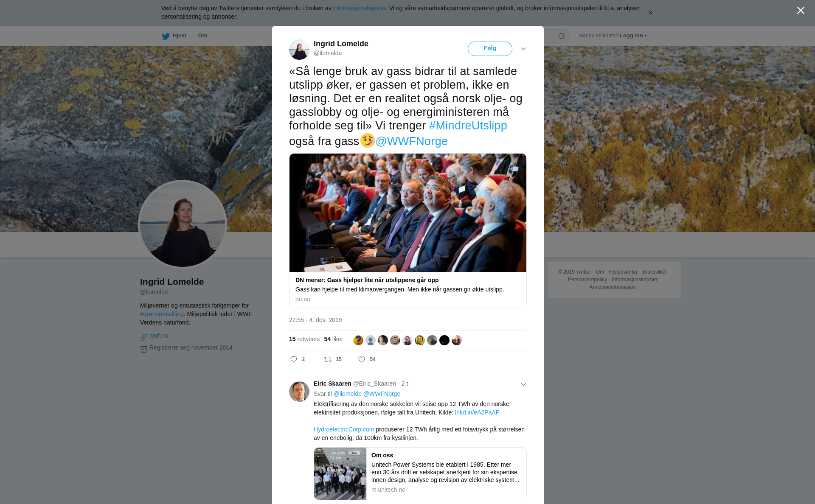Click the reply speech bubble icon

tap(294, 359)
